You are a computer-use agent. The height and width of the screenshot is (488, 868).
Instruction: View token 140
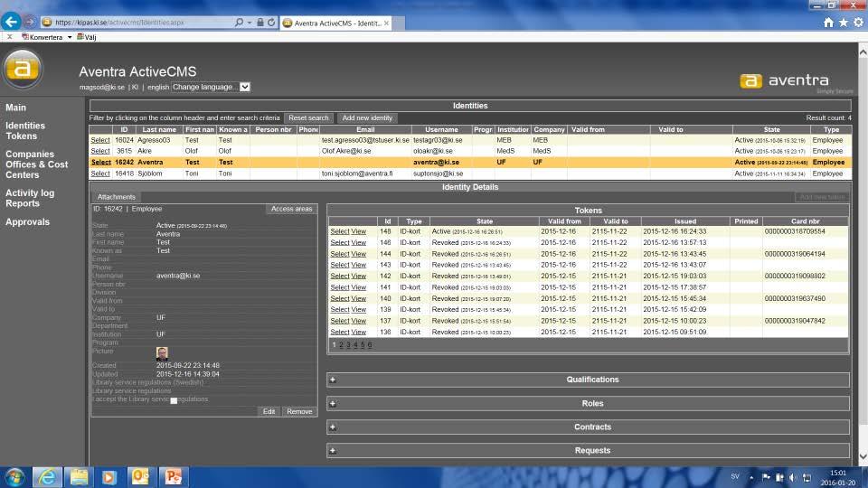[x=359, y=298]
